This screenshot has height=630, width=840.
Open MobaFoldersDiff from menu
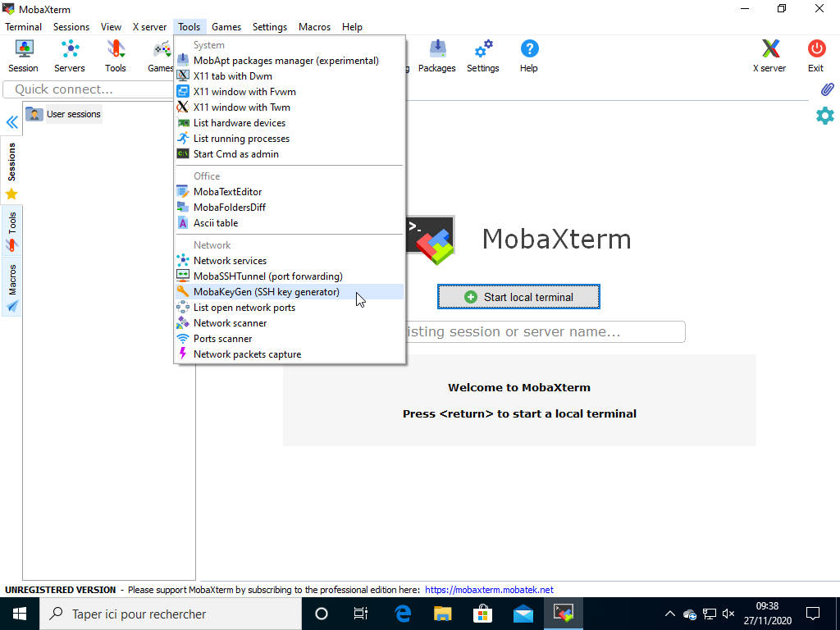(x=290, y=208)
